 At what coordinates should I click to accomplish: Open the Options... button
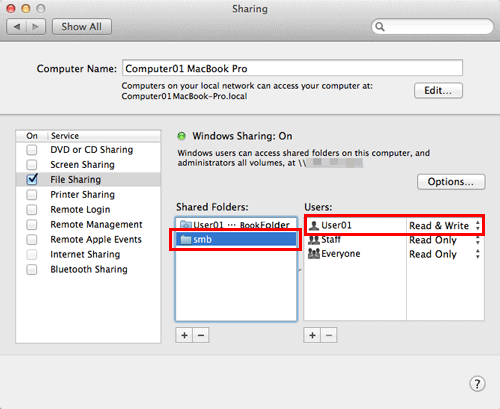pos(451,182)
